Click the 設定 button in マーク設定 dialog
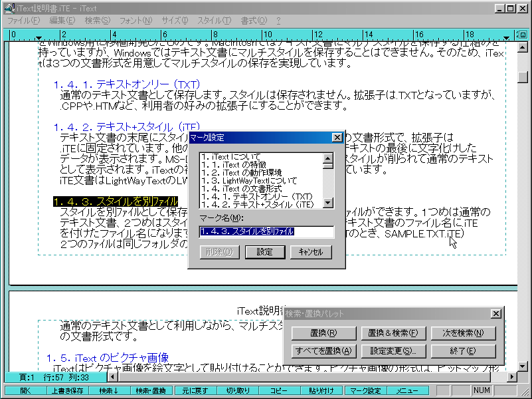Screen dimensions: 532x399 pos(264,252)
